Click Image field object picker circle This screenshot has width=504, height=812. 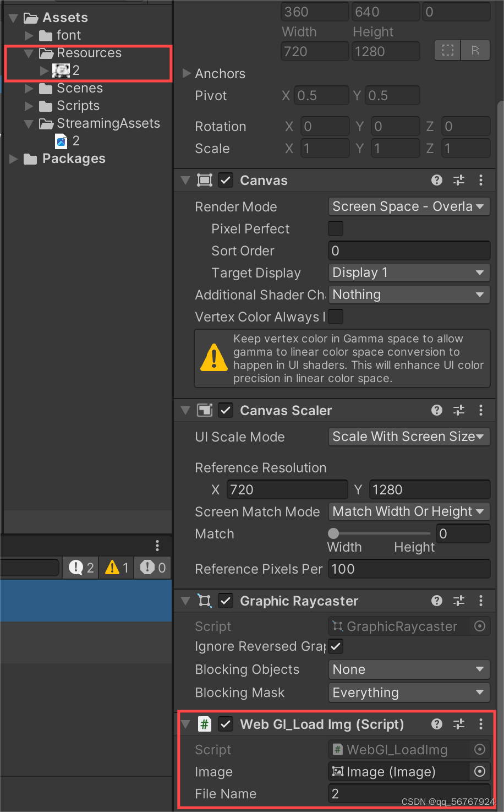click(480, 772)
